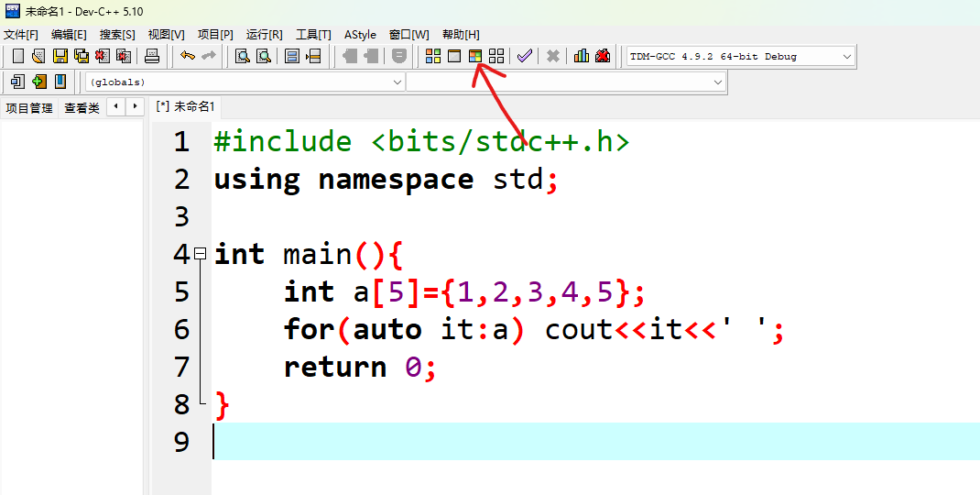
Task: Save the file with the floppy disk icon
Action: (60, 56)
